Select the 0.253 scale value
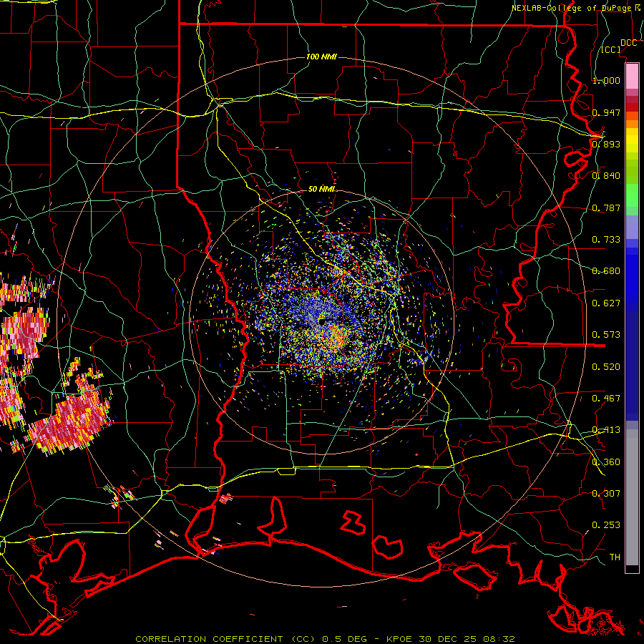Viewport: 644px width, 644px height. [606, 525]
